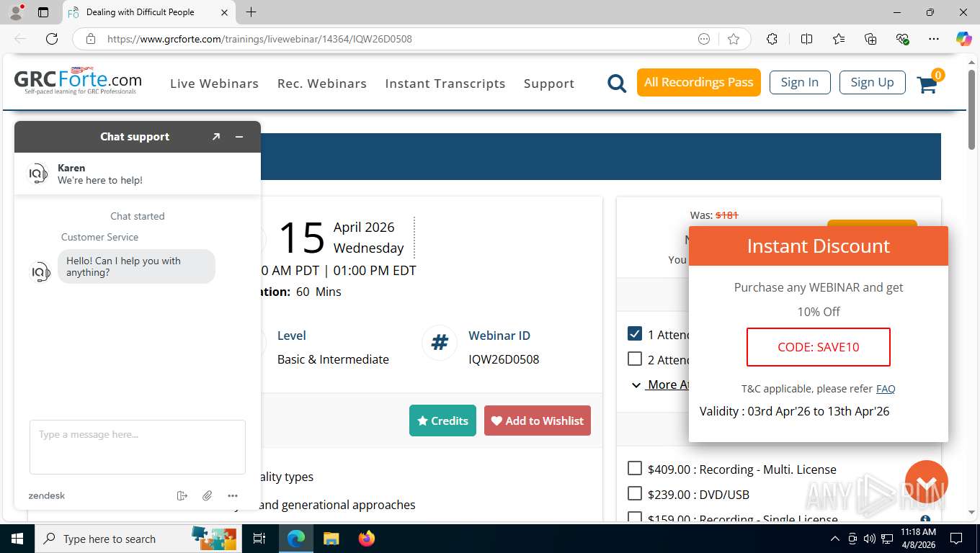Open browser Extensions puzzle icon
The height and width of the screenshot is (553, 980).
coord(772,39)
